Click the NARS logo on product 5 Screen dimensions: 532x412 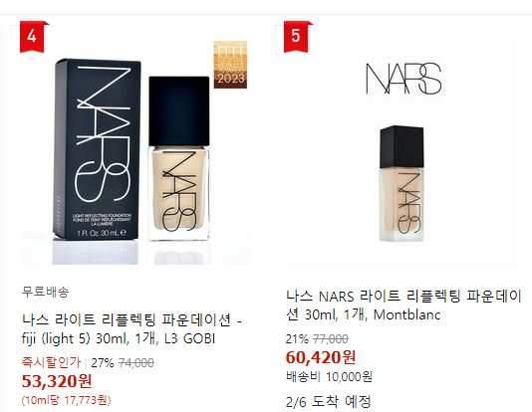pos(403,79)
